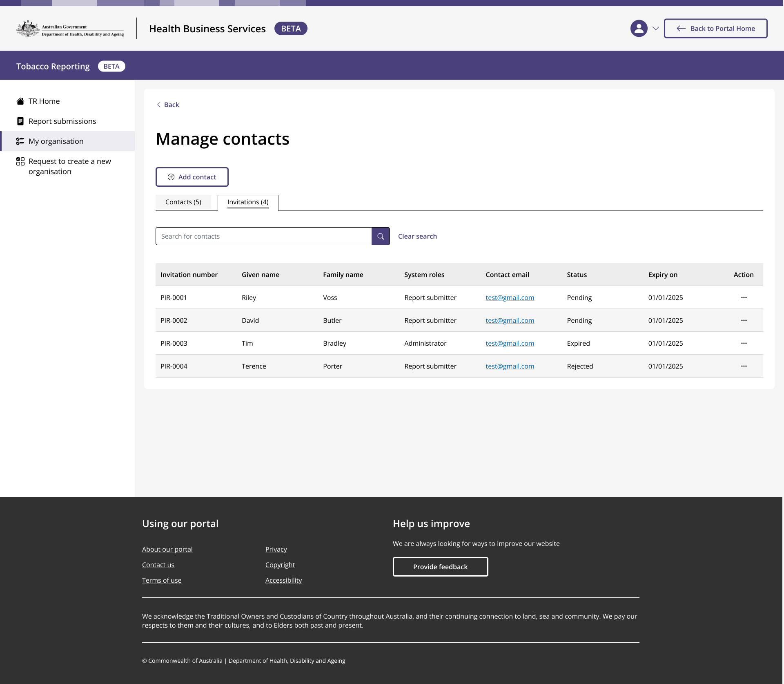Screen dimensions: 784x684
Task: Click the Clear search link
Action: coord(417,236)
